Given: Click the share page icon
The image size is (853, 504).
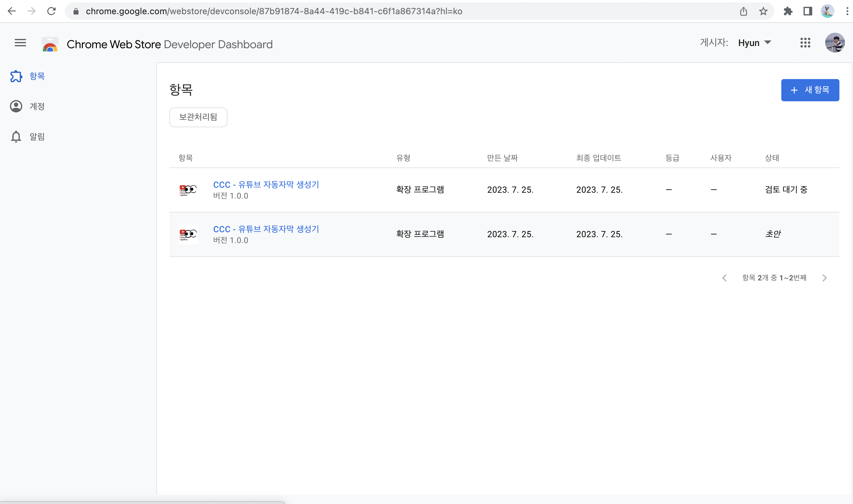Looking at the screenshot, I should 743,11.
